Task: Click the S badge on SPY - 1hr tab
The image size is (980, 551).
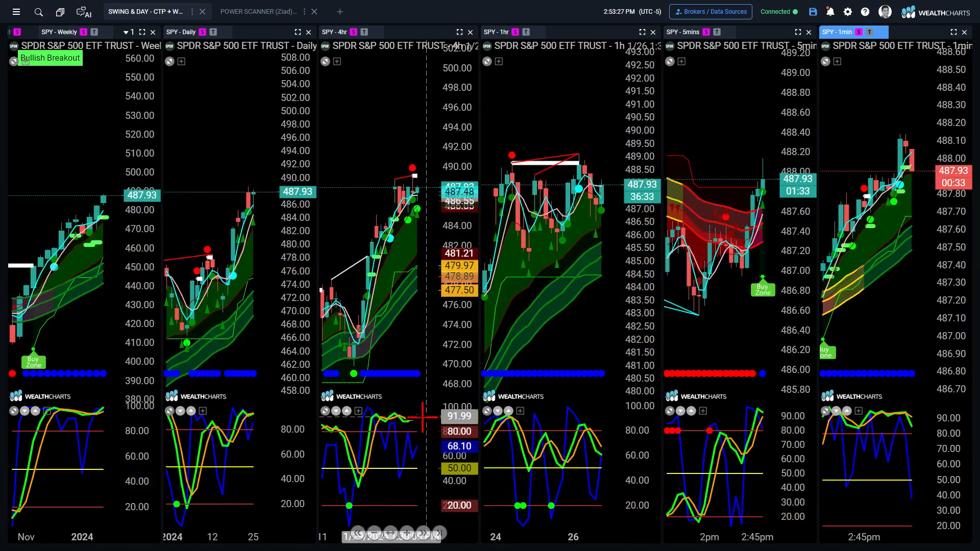Action: (516, 32)
